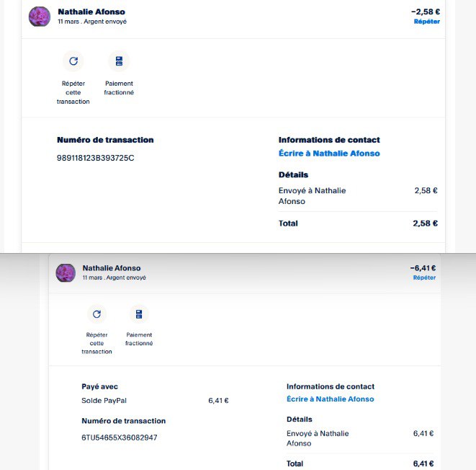Viewport: 476px width, 470px height.
Task: Click the circular repeat arrow icon in the 2,58 € transaction
Action: pyautogui.click(x=73, y=61)
